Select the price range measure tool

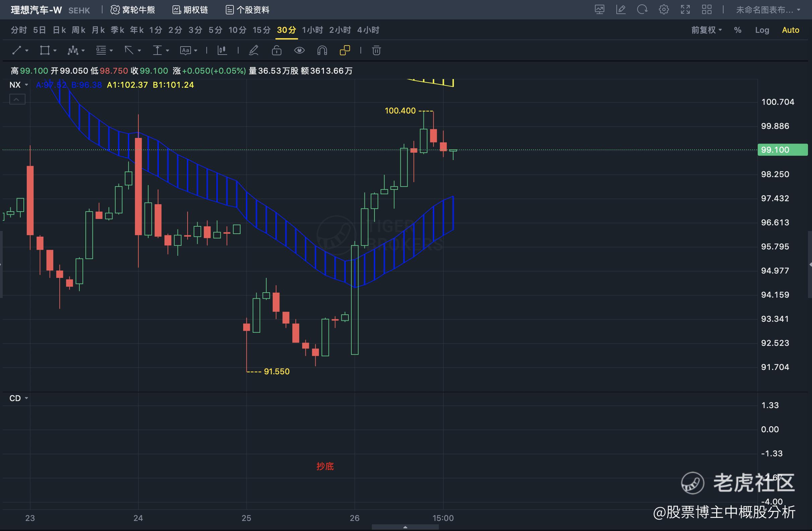click(157, 51)
